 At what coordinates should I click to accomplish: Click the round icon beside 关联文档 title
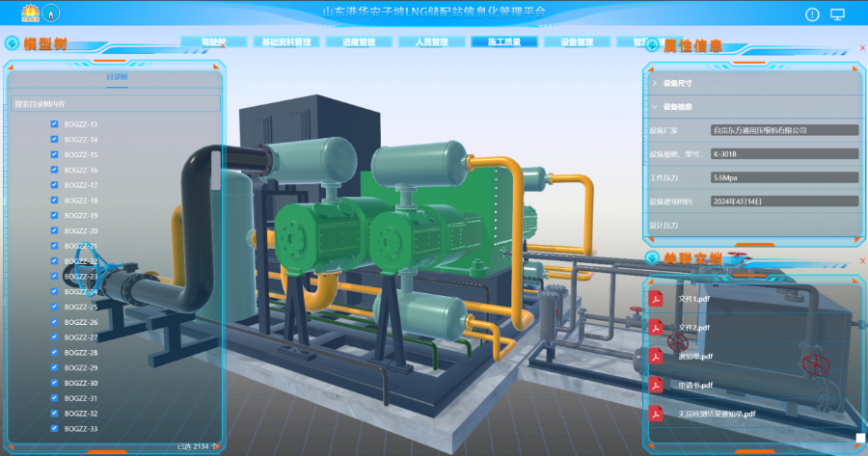coord(652,258)
